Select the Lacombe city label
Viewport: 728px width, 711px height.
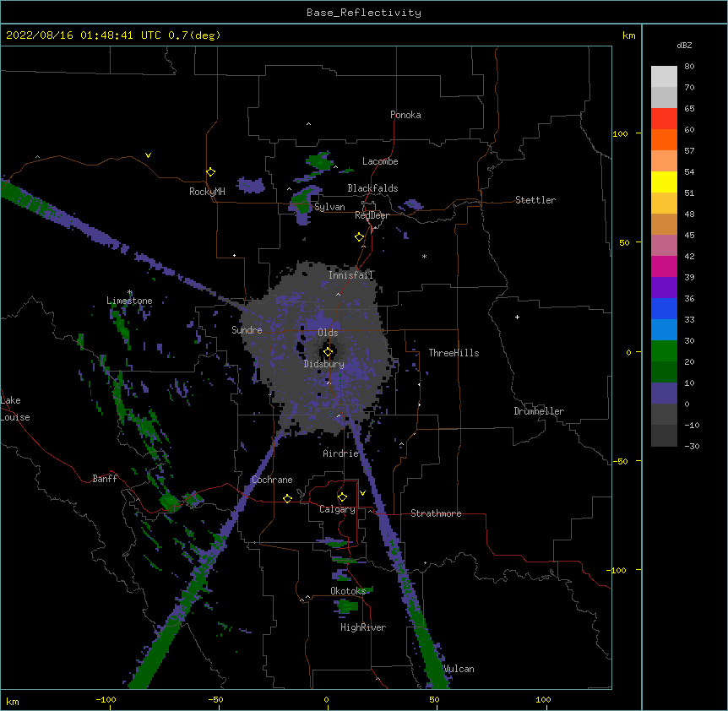[380, 161]
